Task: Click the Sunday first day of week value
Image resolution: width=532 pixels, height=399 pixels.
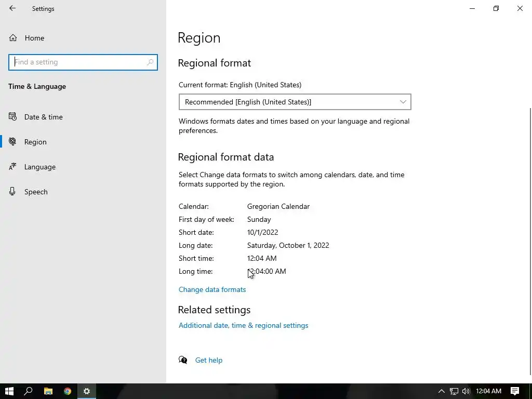Action: [259, 220]
